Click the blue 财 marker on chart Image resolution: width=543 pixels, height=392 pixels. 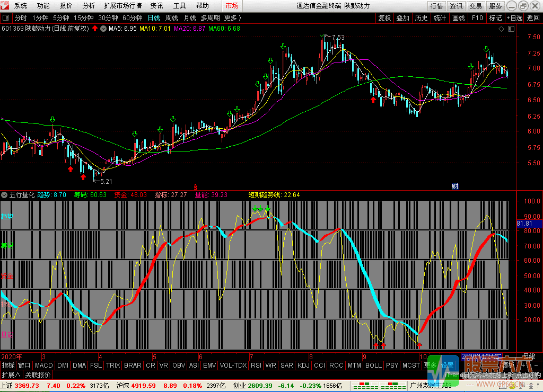click(455, 186)
